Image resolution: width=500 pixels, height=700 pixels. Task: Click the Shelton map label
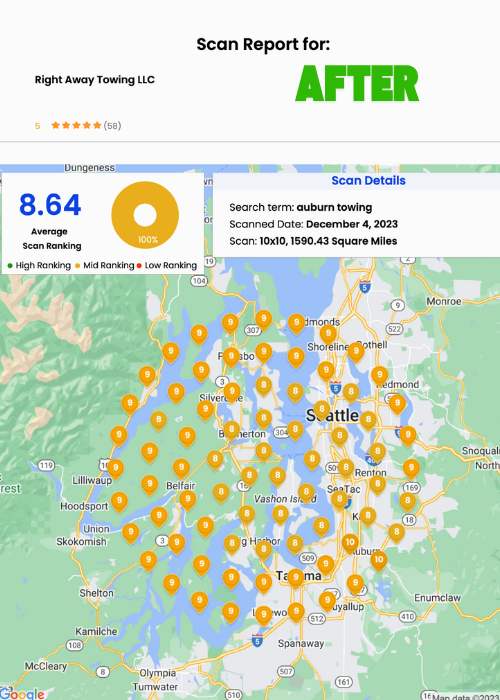click(x=96, y=593)
